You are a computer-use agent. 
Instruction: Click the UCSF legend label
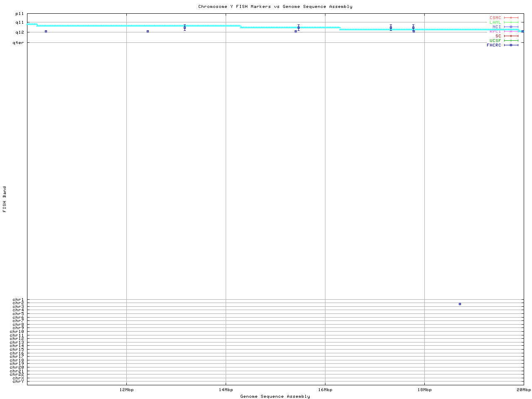pos(495,40)
